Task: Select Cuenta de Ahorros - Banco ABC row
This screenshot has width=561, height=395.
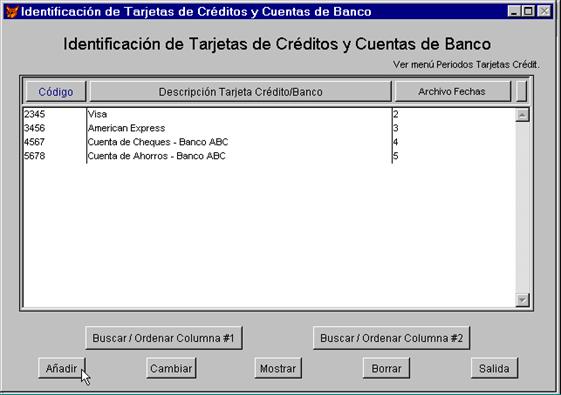Action: pyautogui.click(x=269, y=156)
